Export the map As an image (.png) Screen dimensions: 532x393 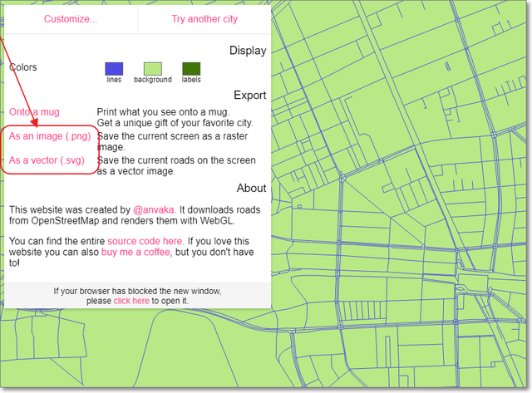pyautogui.click(x=48, y=135)
